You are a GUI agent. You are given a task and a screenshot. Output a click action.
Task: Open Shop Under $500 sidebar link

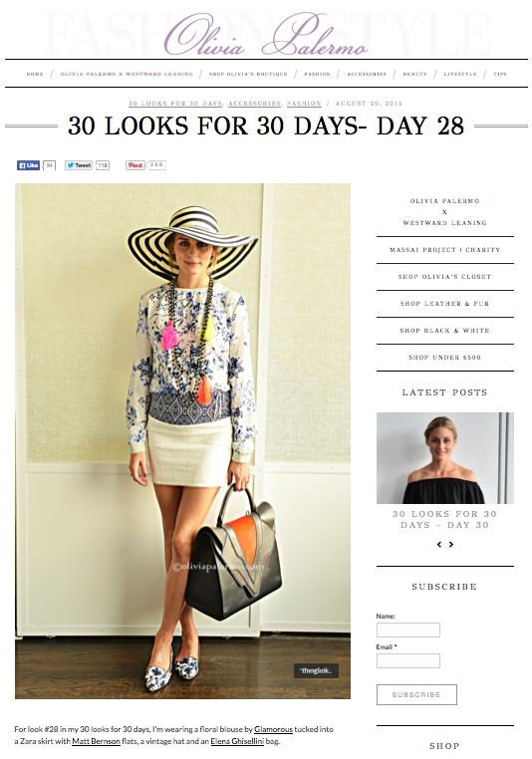click(x=445, y=358)
